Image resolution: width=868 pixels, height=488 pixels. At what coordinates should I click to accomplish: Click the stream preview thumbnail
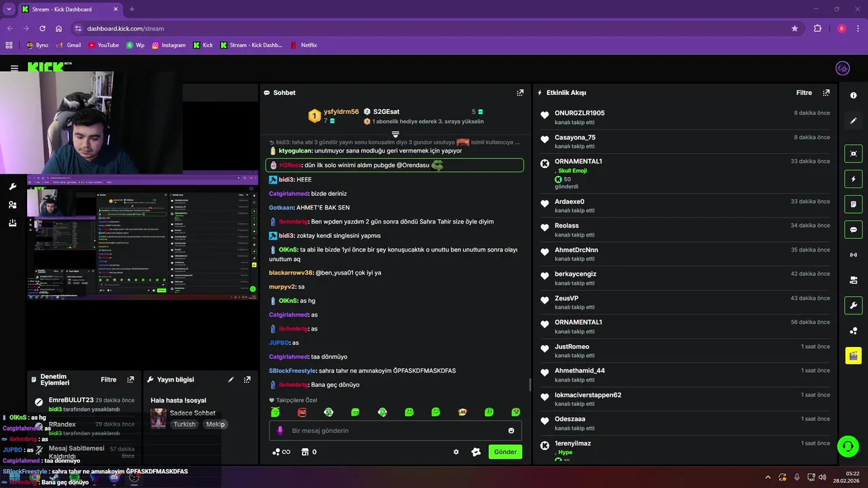142,237
